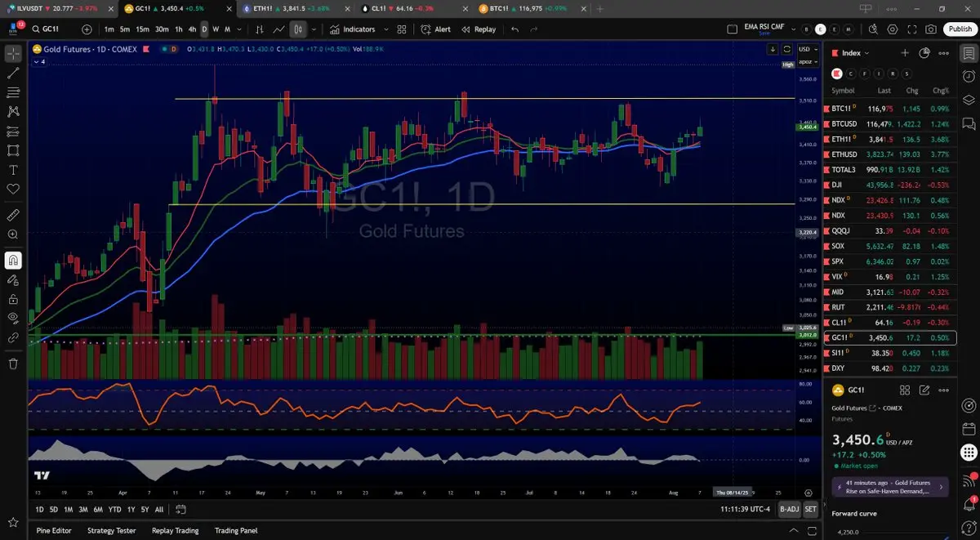980x540 pixels.
Task: Open watchlist advanced view pie icon
Action: [x=924, y=52]
